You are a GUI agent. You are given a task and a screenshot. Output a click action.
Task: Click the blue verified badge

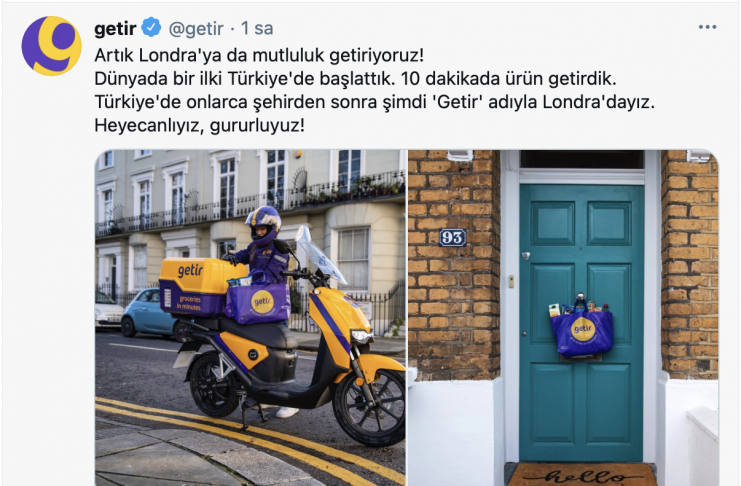point(151,27)
